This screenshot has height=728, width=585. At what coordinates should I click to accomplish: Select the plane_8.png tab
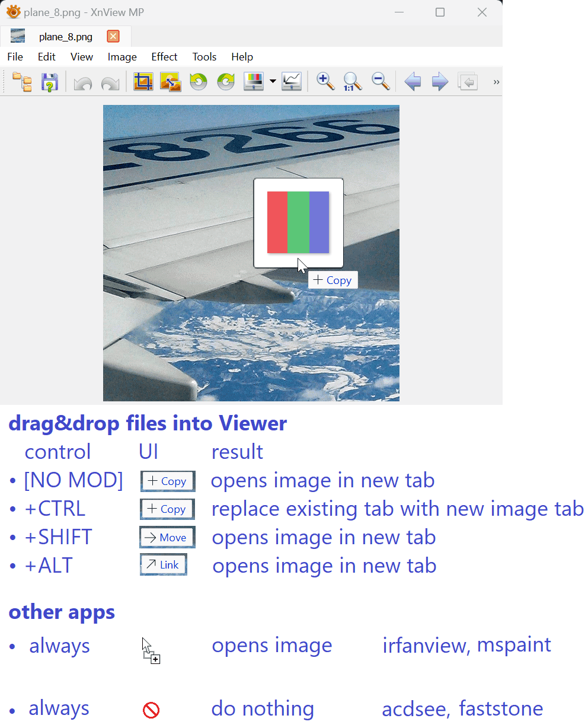65,37
